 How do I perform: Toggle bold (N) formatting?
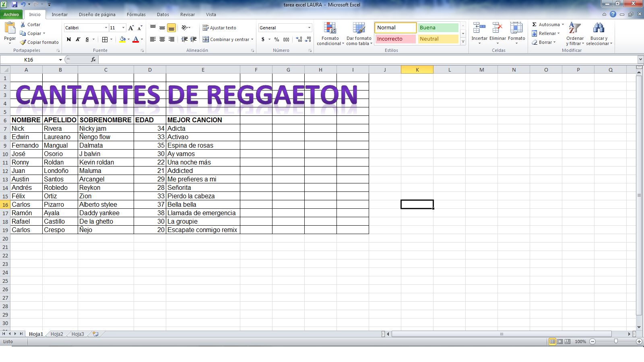point(69,39)
